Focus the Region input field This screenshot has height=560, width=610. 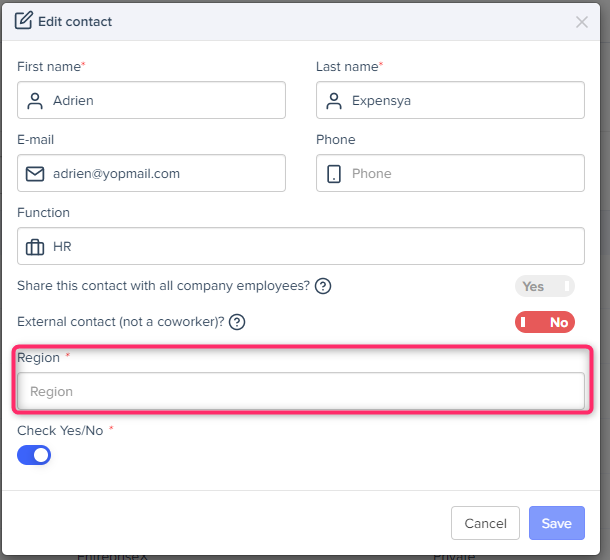point(300,391)
